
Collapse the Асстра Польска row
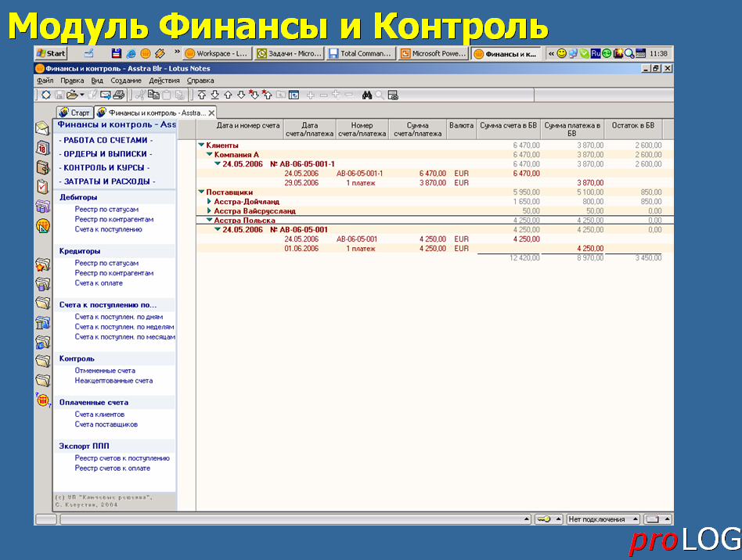pyautogui.click(x=209, y=220)
